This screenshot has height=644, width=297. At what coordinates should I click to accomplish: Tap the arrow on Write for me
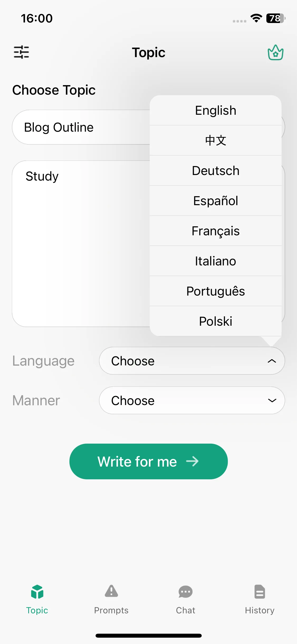[x=192, y=461]
